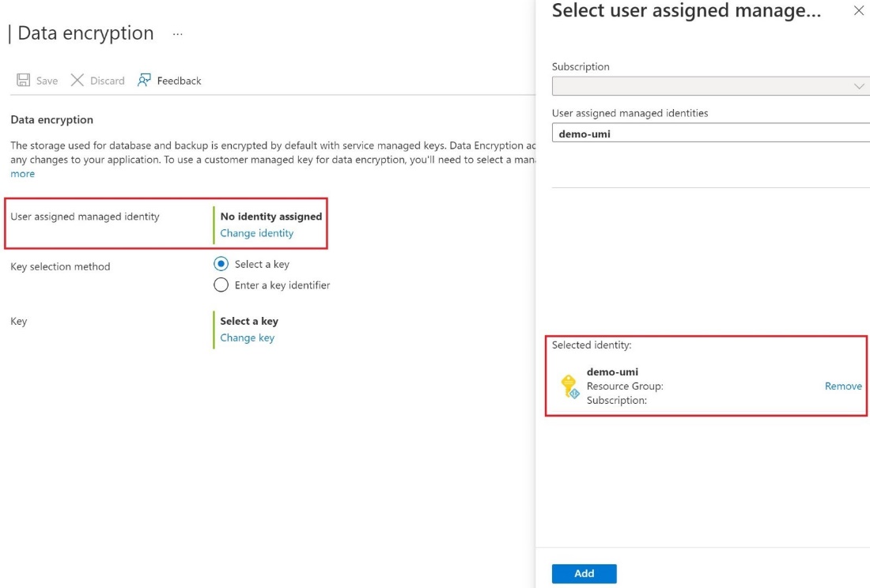
Task: Click the Save disk icon on the toolbar
Action: (x=24, y=80)
